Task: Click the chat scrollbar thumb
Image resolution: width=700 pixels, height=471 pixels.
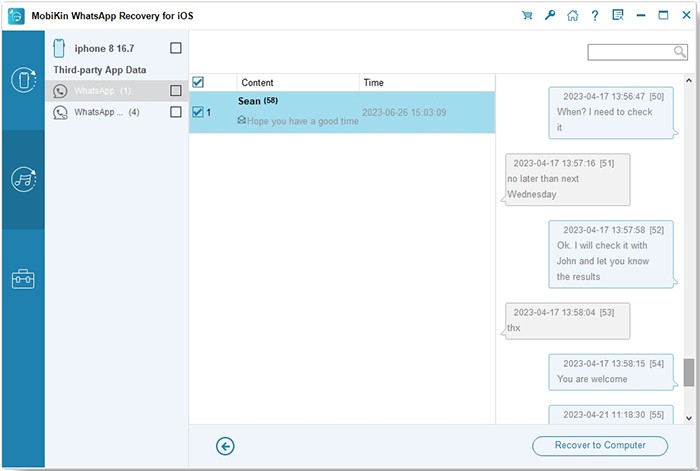Action: [x=689, y=372]
